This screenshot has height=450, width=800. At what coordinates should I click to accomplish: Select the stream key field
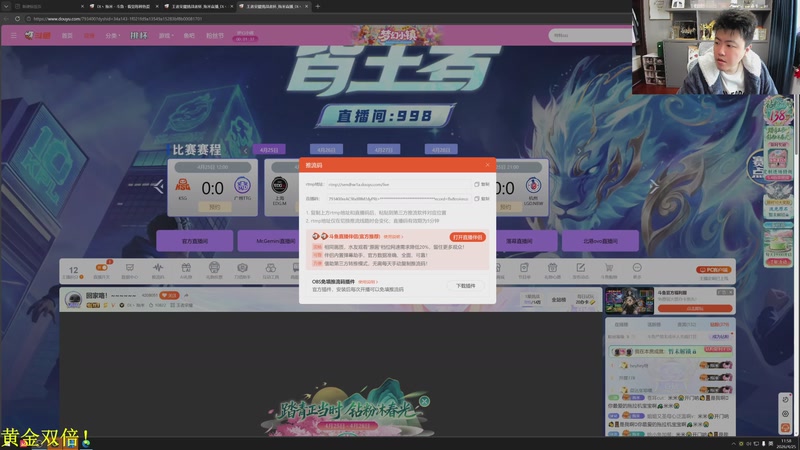click(x=399, y=198)
